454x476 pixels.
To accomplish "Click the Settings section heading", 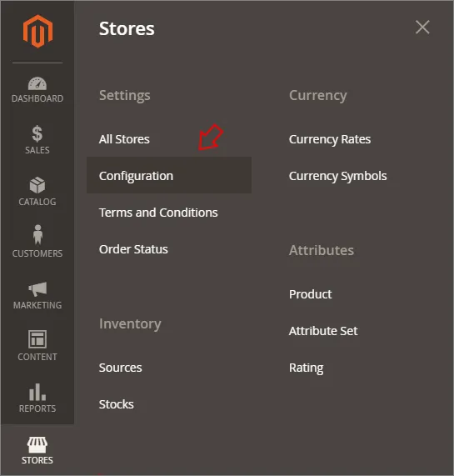I will tap(125, 96).
